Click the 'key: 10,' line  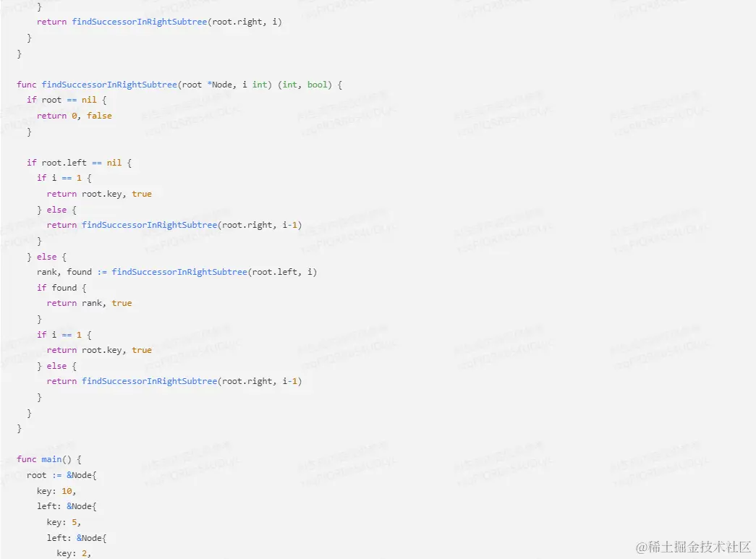(56, 491)
